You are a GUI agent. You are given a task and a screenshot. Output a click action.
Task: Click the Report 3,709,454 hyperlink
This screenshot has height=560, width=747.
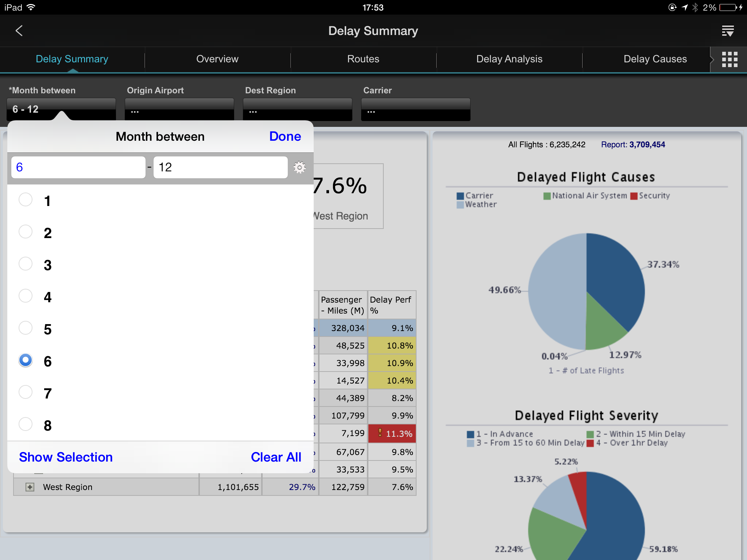click(635, 144)
